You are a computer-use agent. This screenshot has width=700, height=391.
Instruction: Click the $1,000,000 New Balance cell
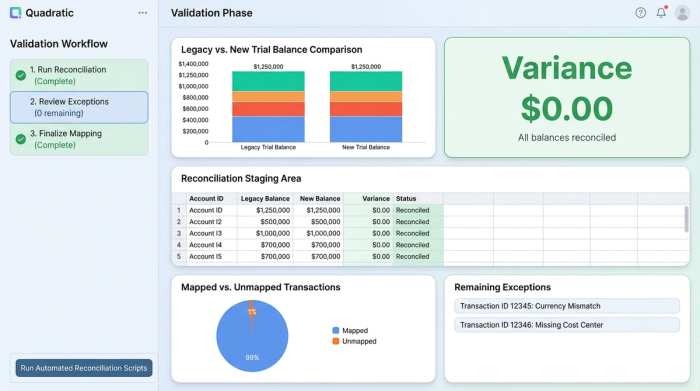[318, 233]
